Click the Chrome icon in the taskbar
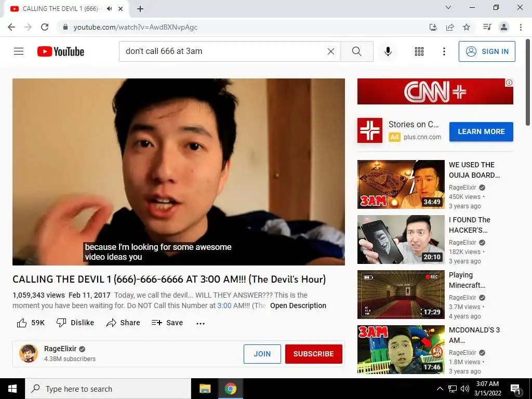Image resolution: width=532 pixels, height=399 pixels. pyautogui.click(x=230, y=389)
